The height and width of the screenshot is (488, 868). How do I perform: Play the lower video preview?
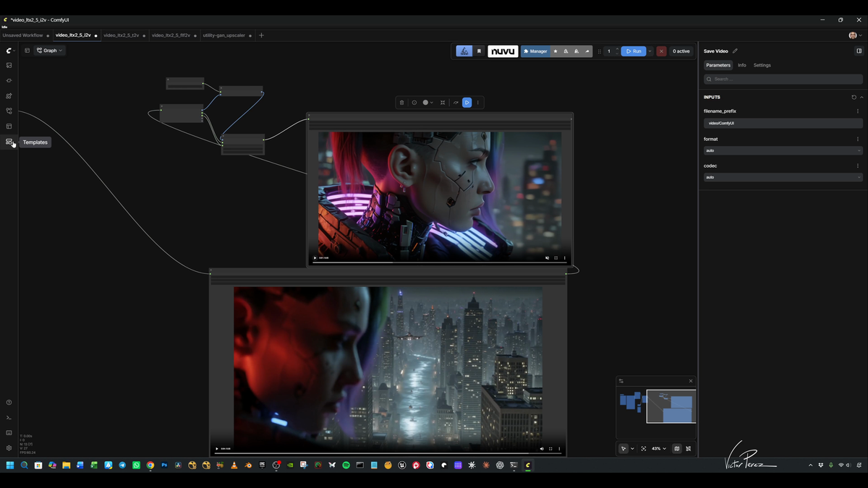217,448
